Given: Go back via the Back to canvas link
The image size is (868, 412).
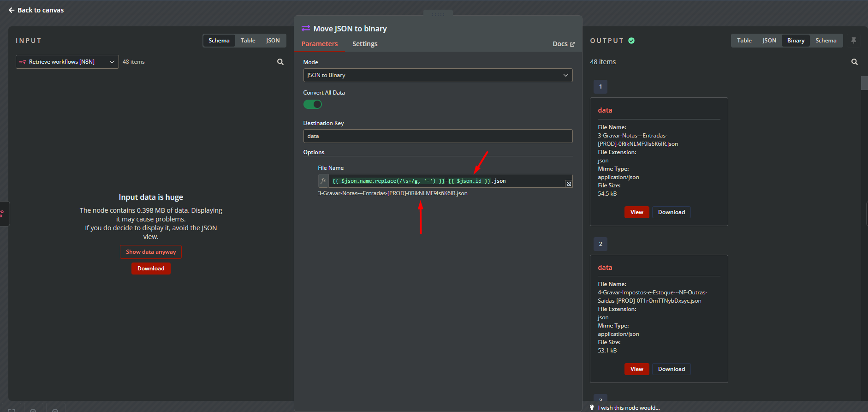Looking at the screenshot, I should coord(36,10).
